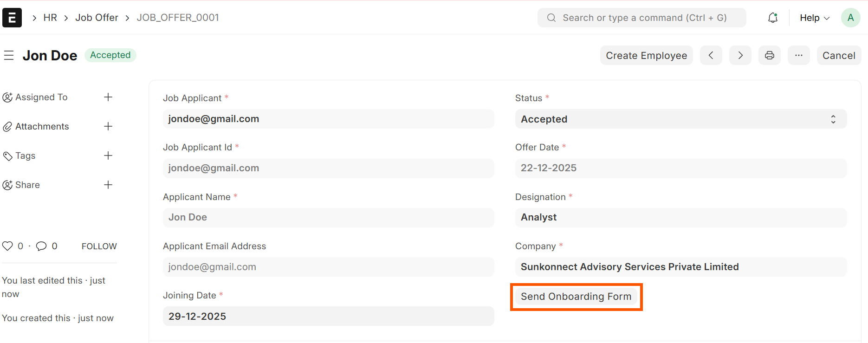Add an attachment with plus icon
Screen dimensions: 868x343
pos(108,126)
